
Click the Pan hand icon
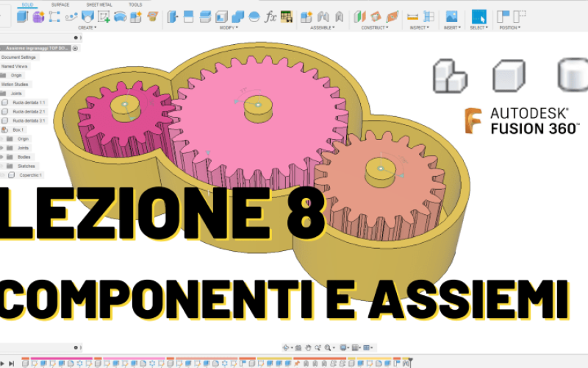coord(308,347)
